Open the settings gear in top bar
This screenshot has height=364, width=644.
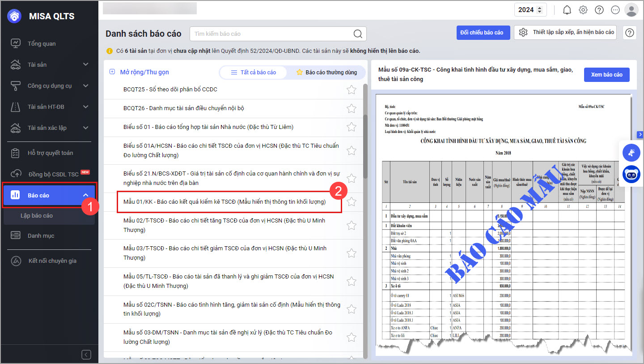click(x=583, y=10)
